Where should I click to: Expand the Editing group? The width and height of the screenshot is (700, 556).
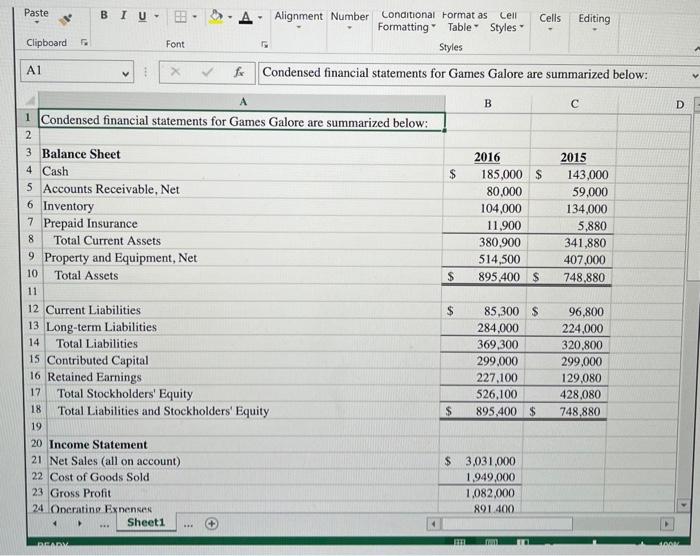click(594, 23)
